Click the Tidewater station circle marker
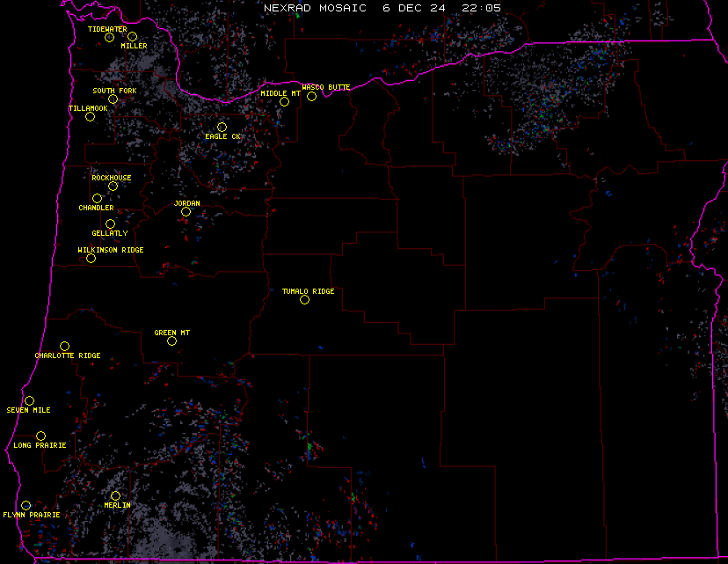 (x=109, y=37)
